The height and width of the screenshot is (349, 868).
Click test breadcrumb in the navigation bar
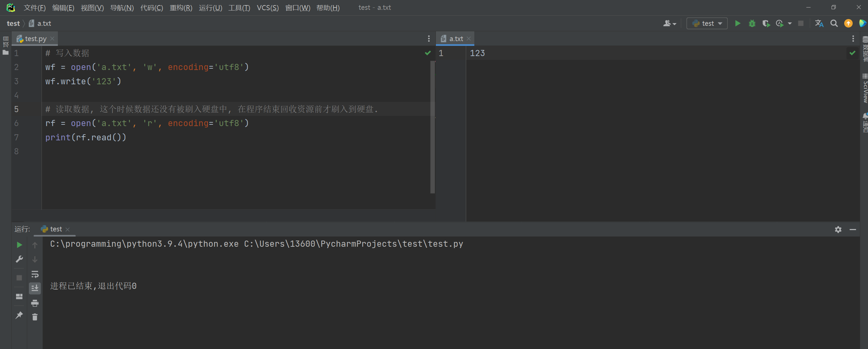tap(13, 23)
